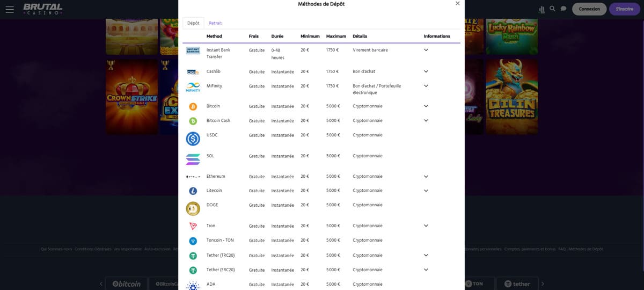This screenshot has height=290, width=644.
Task: Switch to the Retrait tab
Action: pyautogui.click(x=215, y=23)
